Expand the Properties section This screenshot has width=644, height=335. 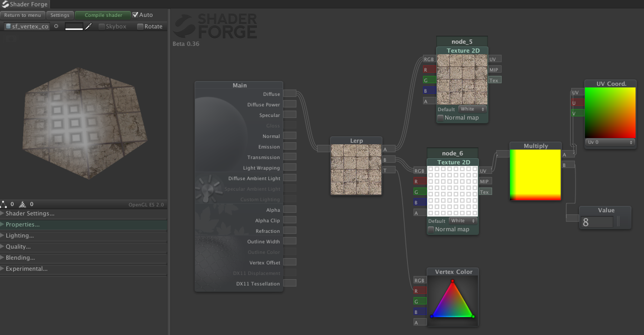(x=84, y=225)
